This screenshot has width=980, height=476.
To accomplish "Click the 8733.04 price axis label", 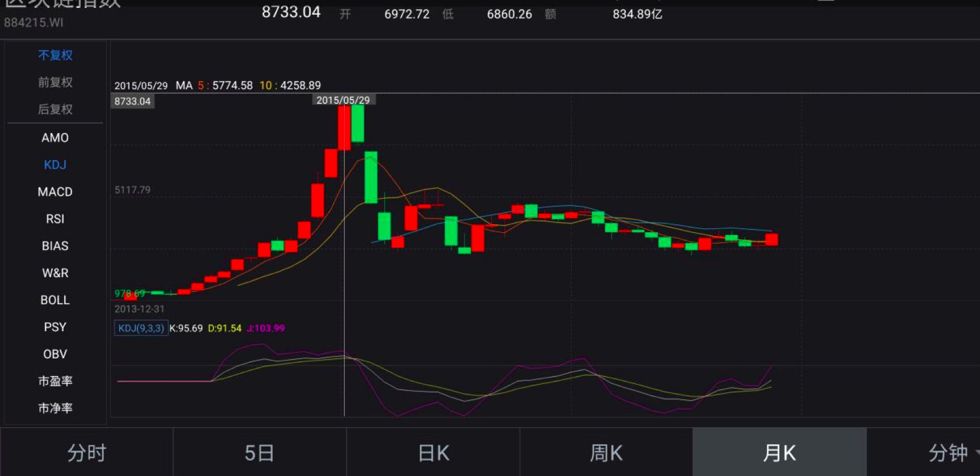I will click(x=132, y=101).
